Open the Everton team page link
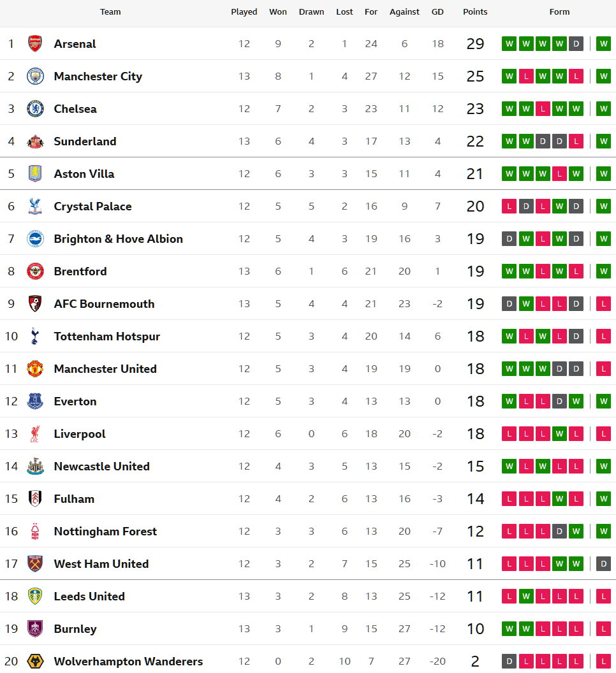This screenshot has width=616, height=673. pos(75,401)
